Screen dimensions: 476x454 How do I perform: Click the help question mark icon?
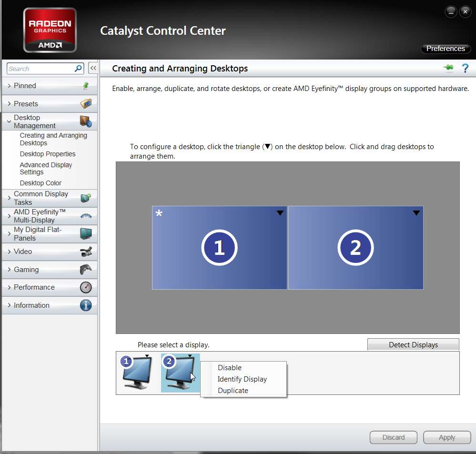465,68
